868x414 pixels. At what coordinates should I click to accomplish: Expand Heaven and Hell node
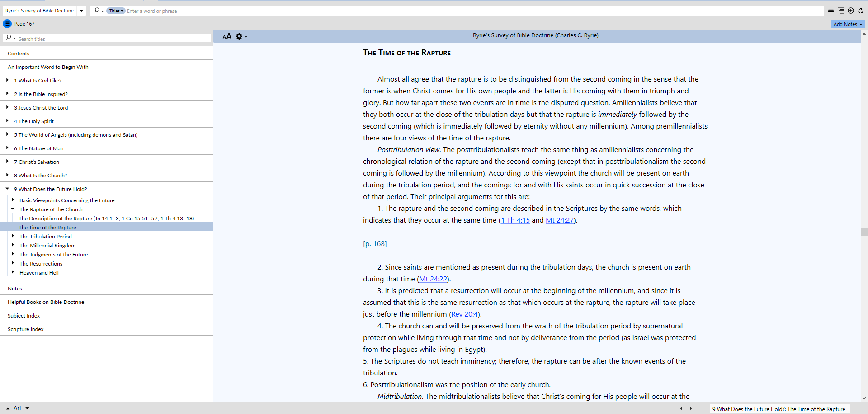coord(13,272)
